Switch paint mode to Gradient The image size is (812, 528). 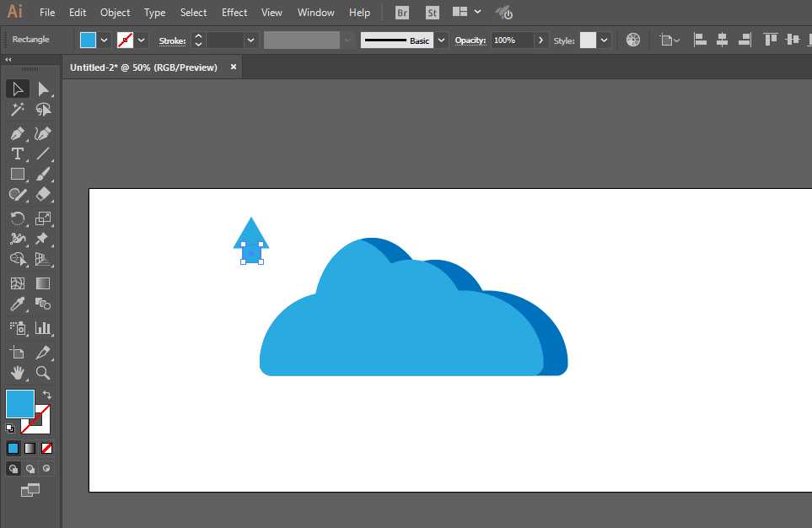[x=30, y=448]
